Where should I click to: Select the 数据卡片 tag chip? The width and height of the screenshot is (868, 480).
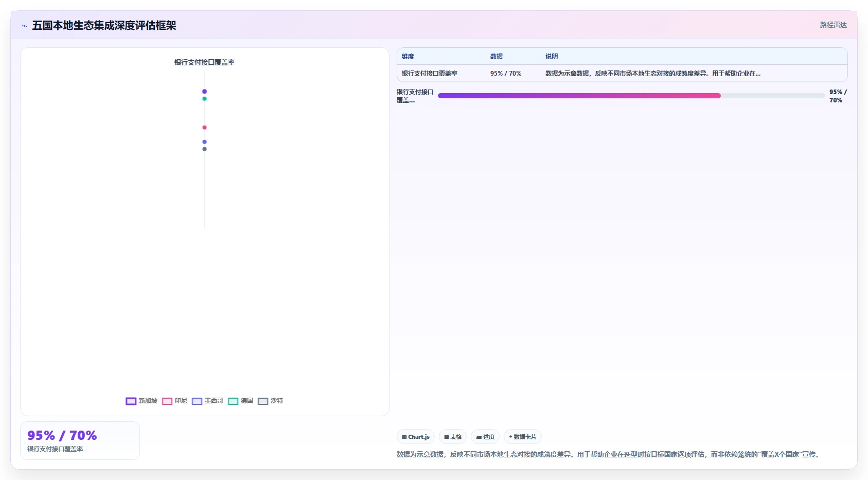click(x=523, y=437)
